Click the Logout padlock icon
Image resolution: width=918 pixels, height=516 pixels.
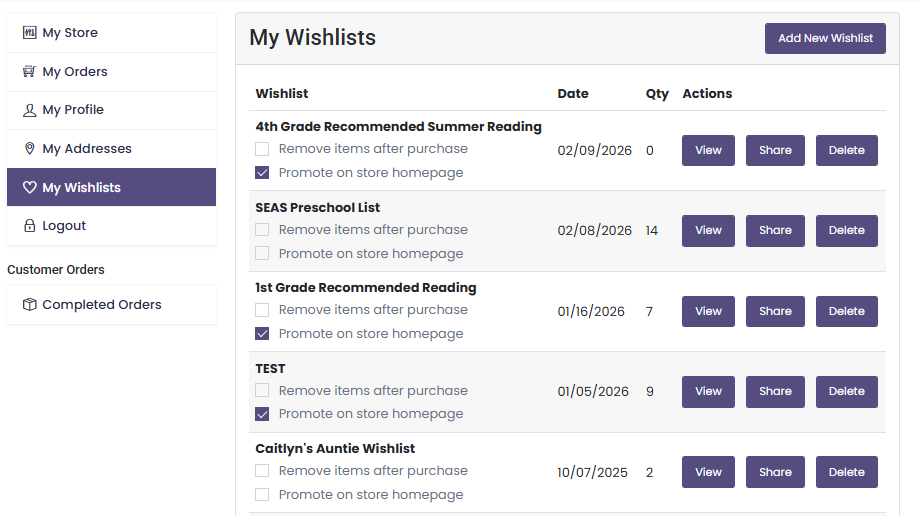(x=29, y=226)
